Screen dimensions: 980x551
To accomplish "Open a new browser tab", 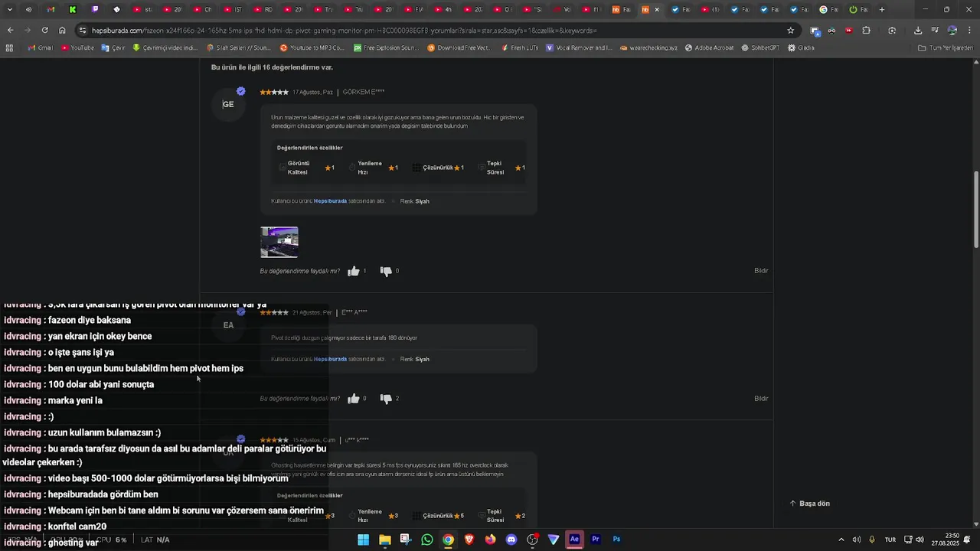I will (x=882, y=10).
